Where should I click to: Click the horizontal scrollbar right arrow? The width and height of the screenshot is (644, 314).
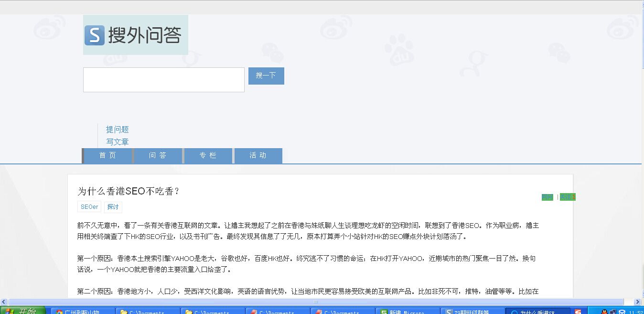[637, 302]
